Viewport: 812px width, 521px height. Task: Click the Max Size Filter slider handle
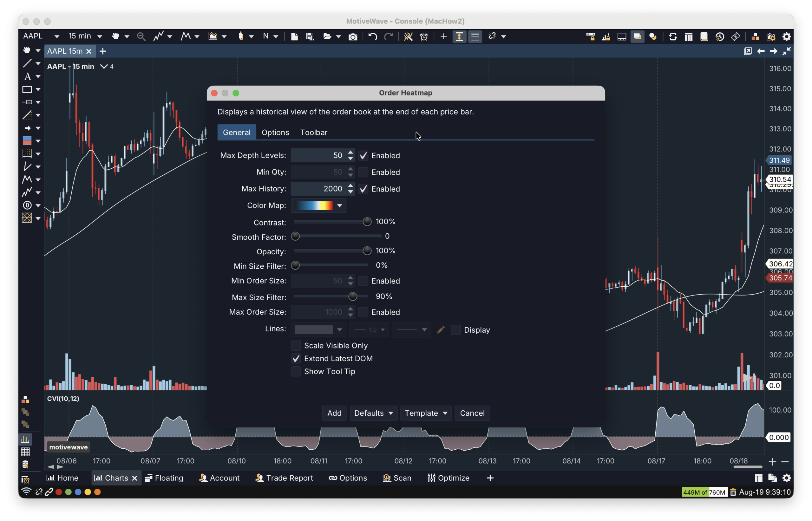click(x=352, y=297)
